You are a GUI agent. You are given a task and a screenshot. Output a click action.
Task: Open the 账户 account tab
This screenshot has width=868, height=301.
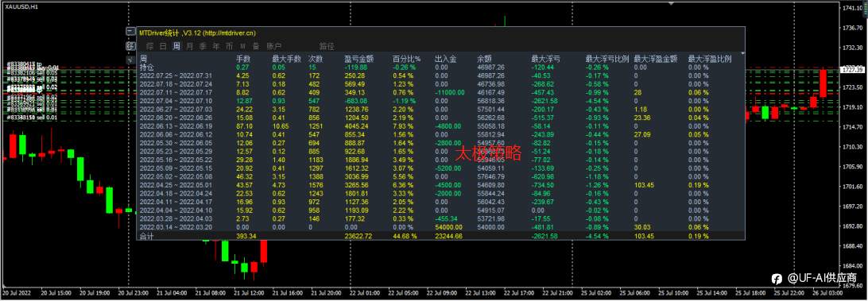[274, 46]
